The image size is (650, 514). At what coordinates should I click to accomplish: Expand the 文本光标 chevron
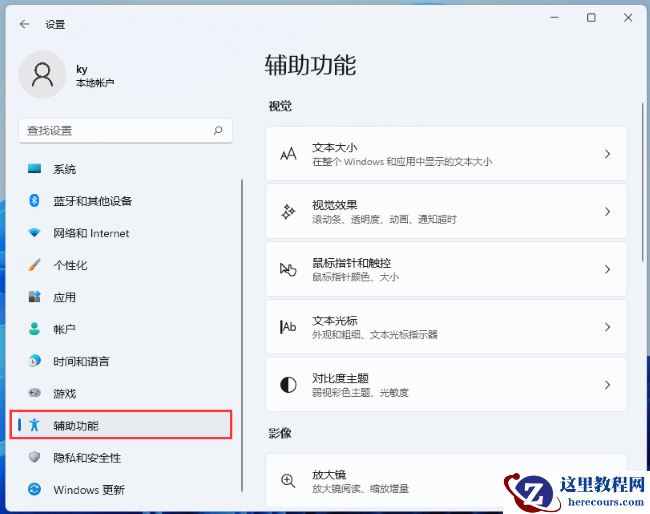(607, 327)
